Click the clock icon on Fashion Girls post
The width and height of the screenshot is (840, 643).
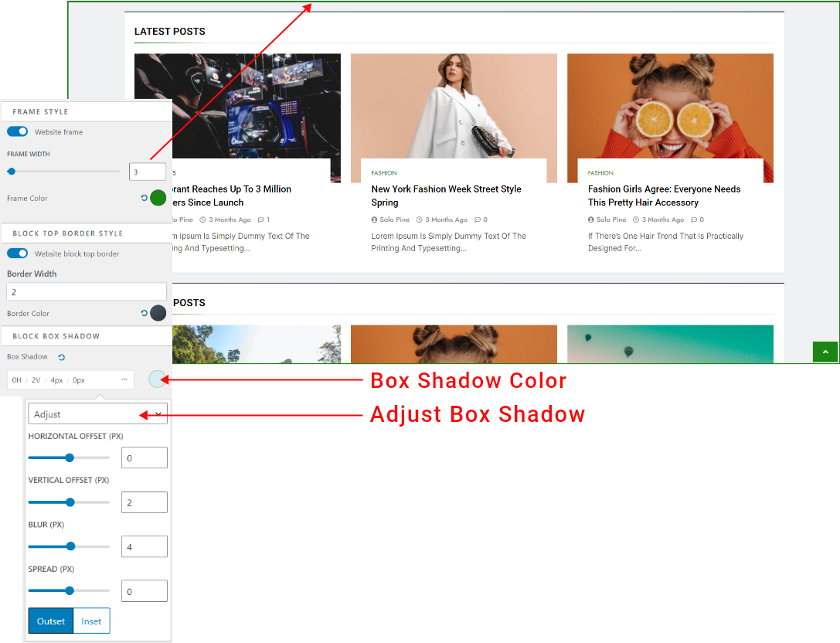635,220
